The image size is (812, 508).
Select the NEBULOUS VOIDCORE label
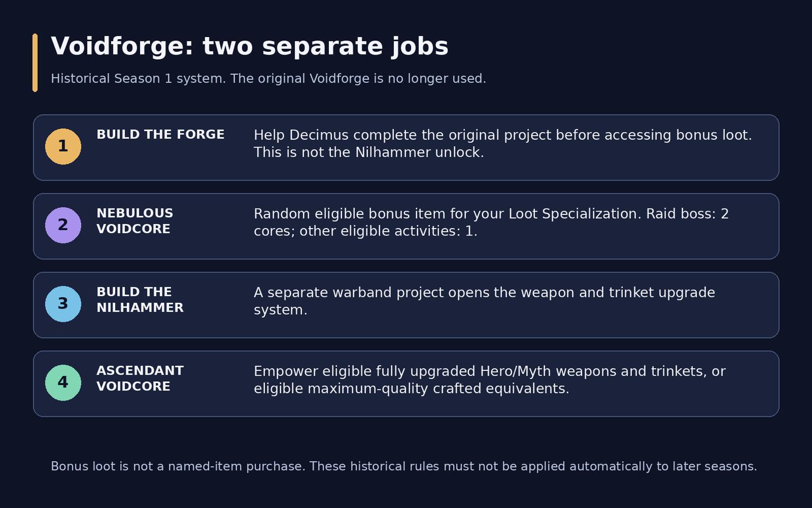pos(135,221)
